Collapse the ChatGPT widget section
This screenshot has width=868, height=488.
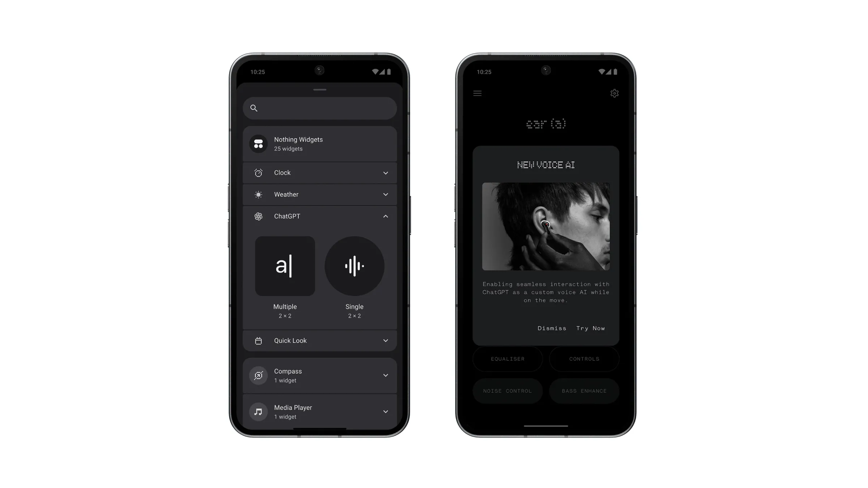coord(386,216)
